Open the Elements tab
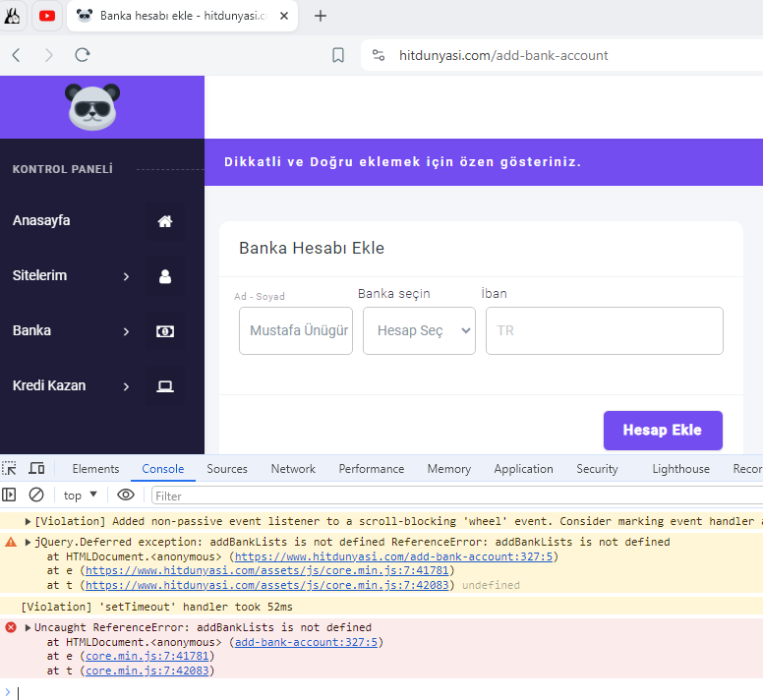The width and height of the screenshot is (763, 700). [x=95, y=469]
